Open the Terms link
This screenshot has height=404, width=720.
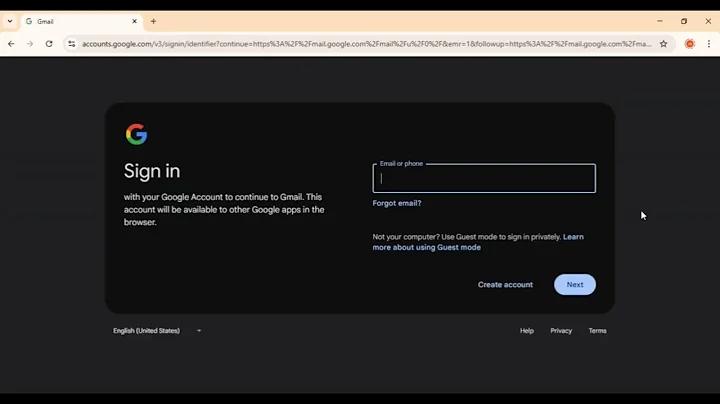tap(597, 331)
